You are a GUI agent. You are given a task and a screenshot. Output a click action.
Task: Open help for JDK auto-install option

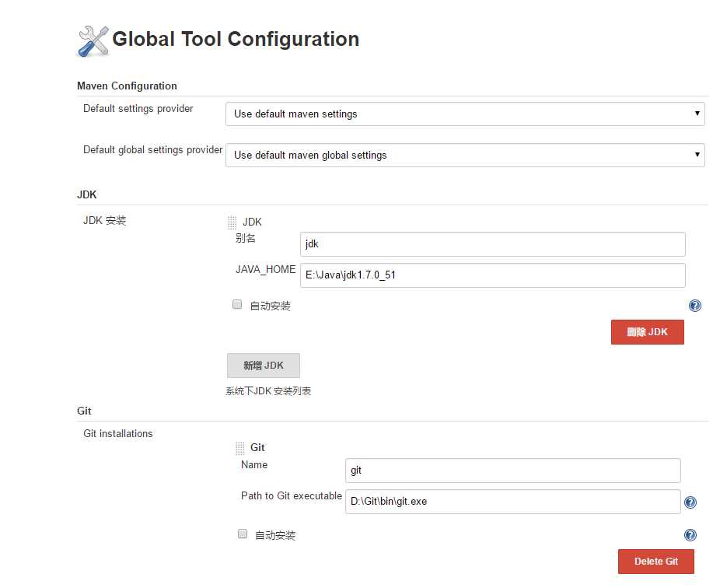pos(695,306)
